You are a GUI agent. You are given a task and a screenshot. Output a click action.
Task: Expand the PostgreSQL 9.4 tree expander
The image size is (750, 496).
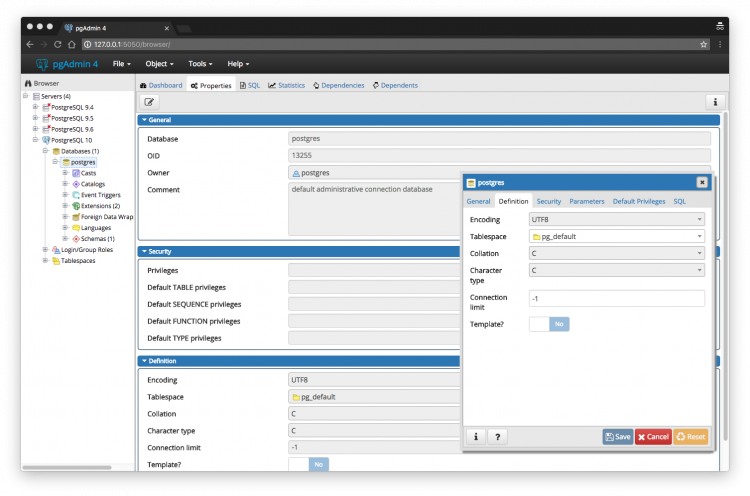[x=35, y=107]
